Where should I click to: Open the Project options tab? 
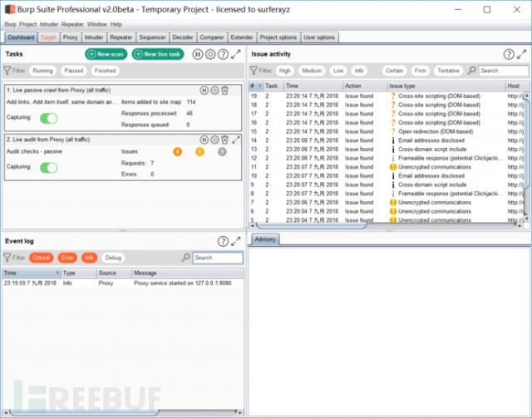[x=278, y=37]
